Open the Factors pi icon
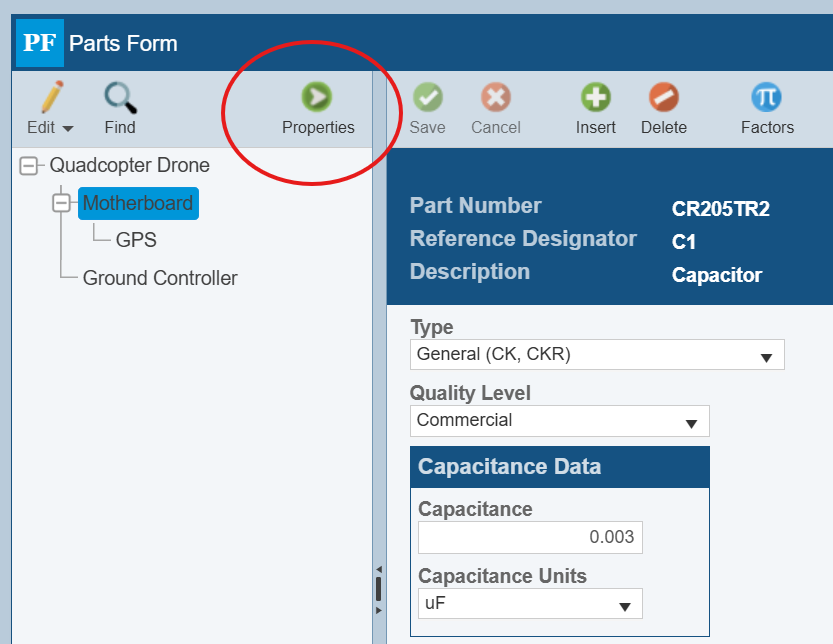Viewport: 833px width, 644px height. pos(767,97)
